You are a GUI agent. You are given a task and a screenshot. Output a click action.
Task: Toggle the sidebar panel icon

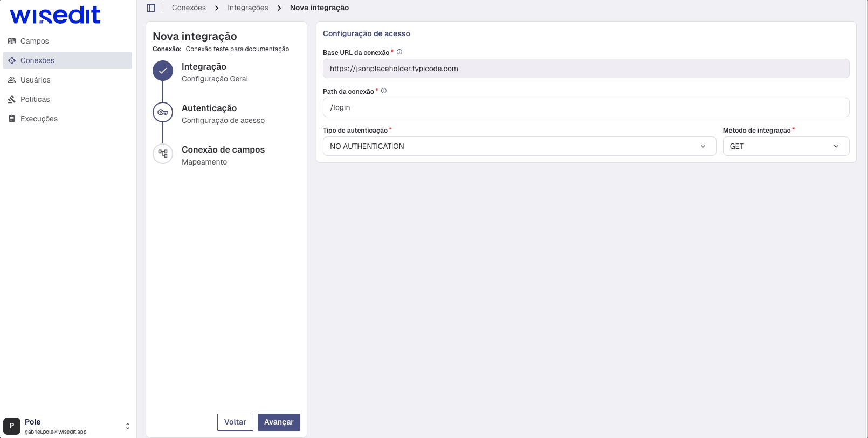[151, 8]
